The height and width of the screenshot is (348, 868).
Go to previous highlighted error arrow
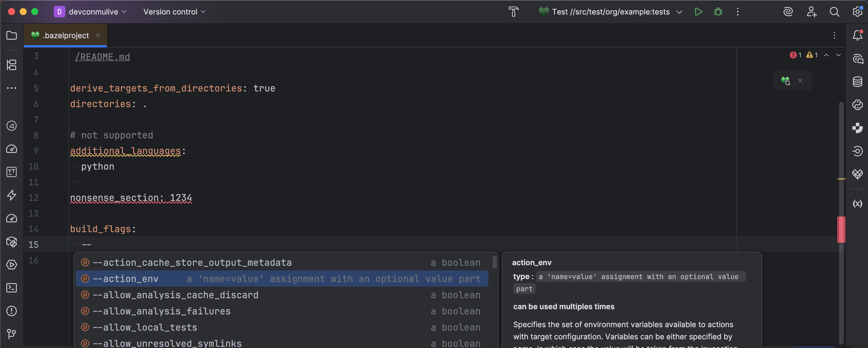pyautogui.click(x=826, y=55)
